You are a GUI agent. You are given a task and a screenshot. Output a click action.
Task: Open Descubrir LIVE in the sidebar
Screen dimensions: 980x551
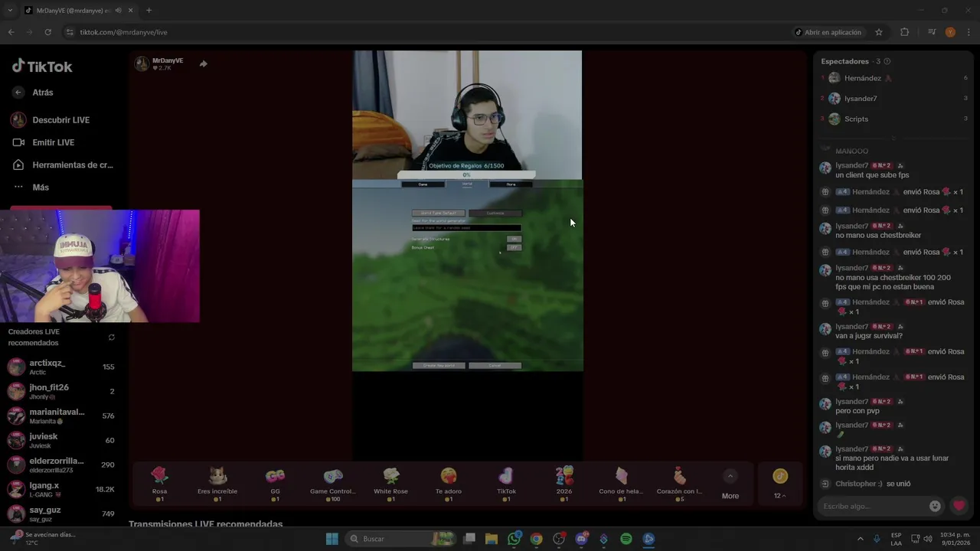51,120
